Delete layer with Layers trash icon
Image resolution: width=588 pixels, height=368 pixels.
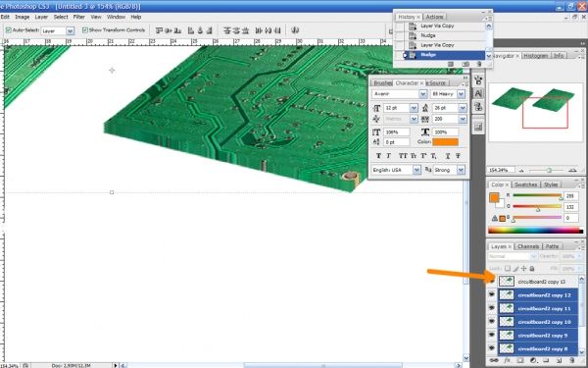coord(571,360)
